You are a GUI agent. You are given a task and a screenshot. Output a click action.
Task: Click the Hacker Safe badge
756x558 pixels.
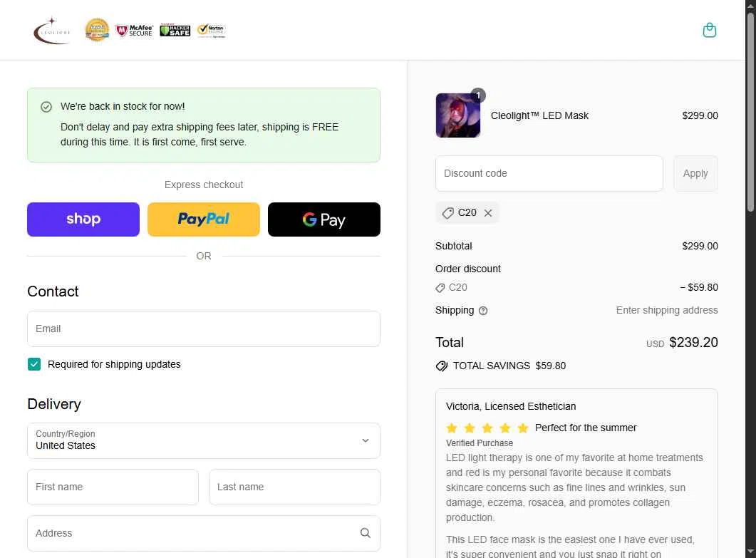tap(175, 31)
